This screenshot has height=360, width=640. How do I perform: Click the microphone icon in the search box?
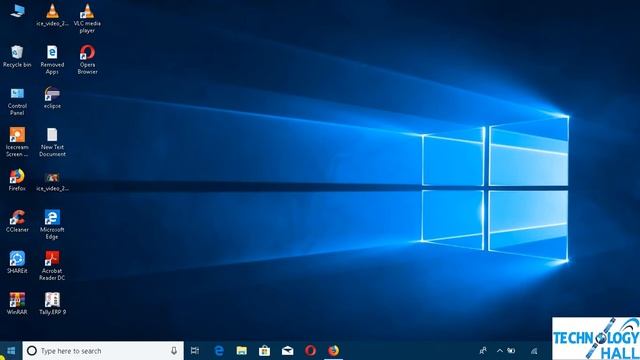click(174, 351)
